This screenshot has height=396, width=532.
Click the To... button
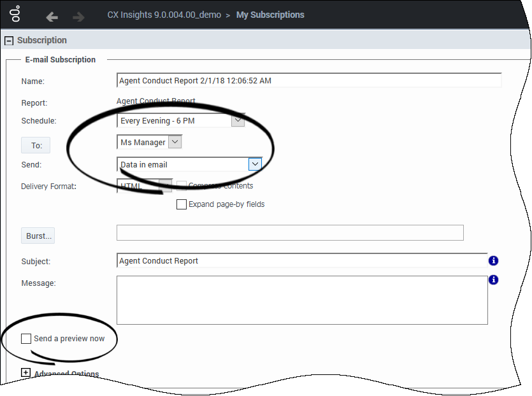pos(35,145)
